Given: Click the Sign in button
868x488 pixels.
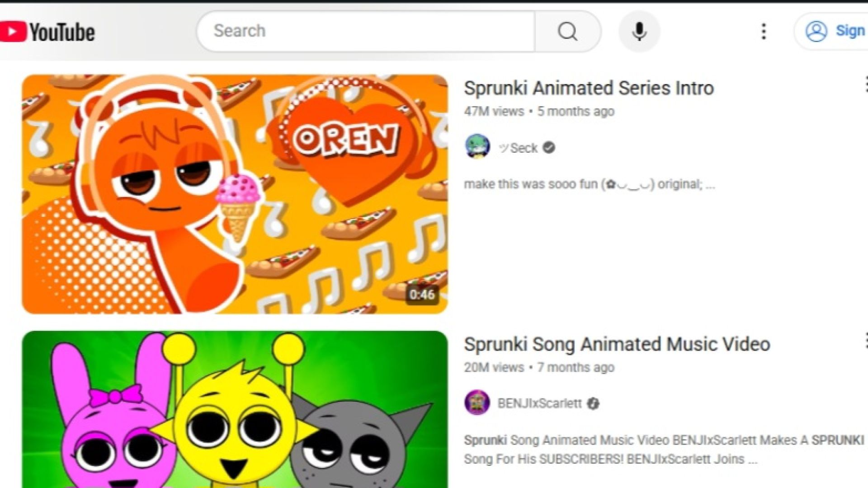Looking at the screenshot, I should coord(831,31).
